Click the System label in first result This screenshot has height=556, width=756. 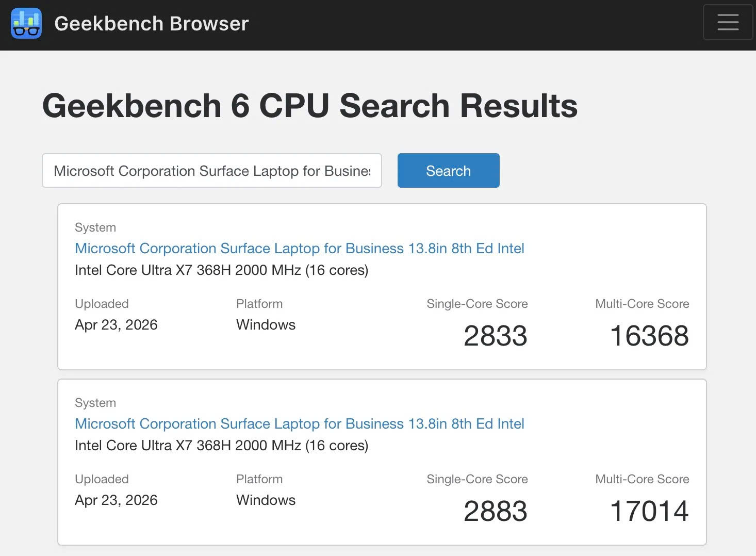pos(95,227)
